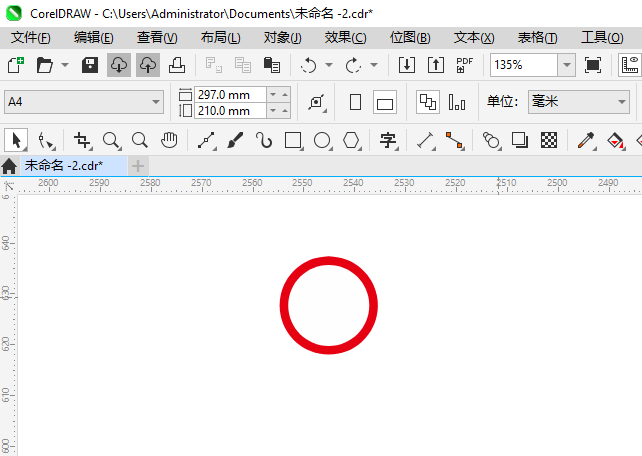Viewport: 642px width, 456px height.
Task: Select the Polygon tool
Action: click(x=351, y=140)
